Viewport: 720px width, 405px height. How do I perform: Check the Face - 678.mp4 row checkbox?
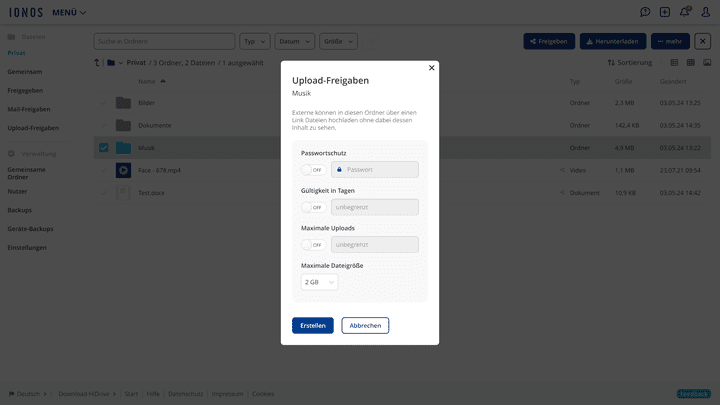(104, 170)
